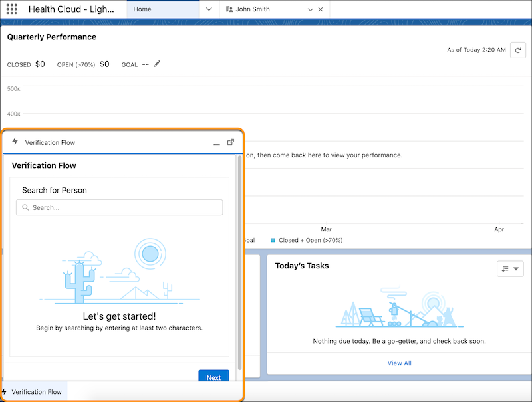Toggle the Verification Flow utility bar item
Viewport: 532px width, 402px height.
click(34, 392)
